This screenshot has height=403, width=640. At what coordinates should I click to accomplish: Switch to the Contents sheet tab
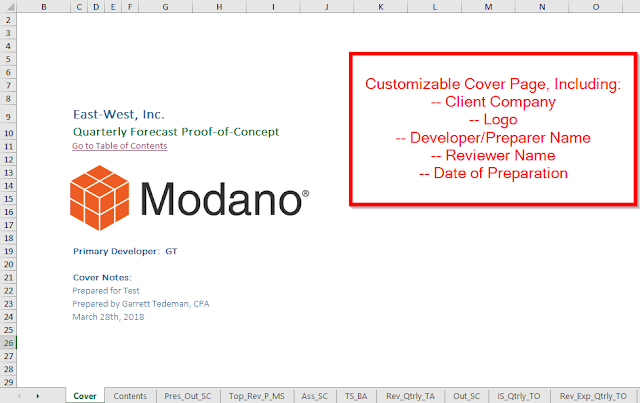(x=130, y=396)
